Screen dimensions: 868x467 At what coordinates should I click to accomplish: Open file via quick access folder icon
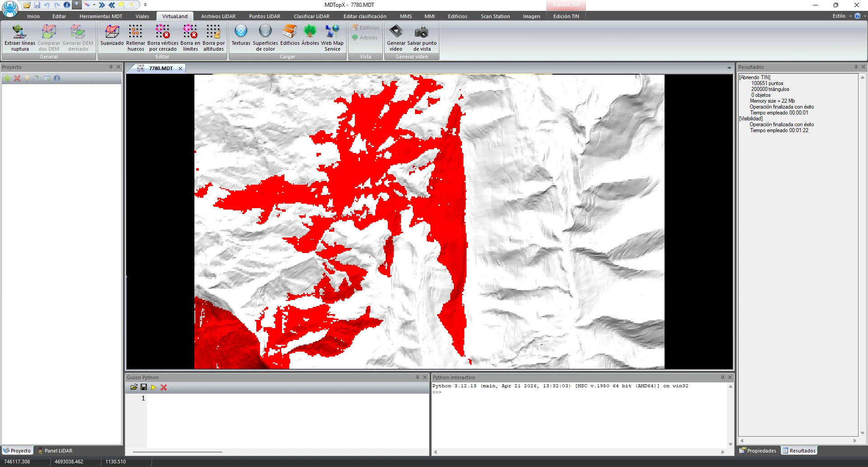27,5
